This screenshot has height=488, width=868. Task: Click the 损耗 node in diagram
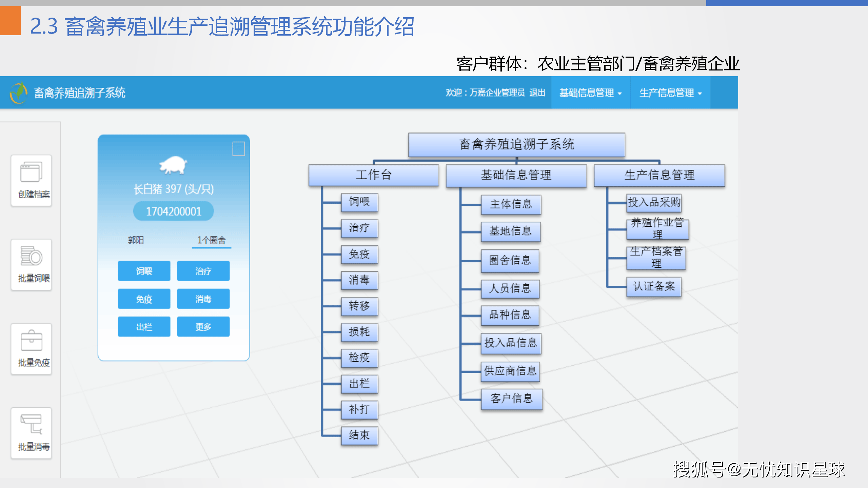[359, 332]
